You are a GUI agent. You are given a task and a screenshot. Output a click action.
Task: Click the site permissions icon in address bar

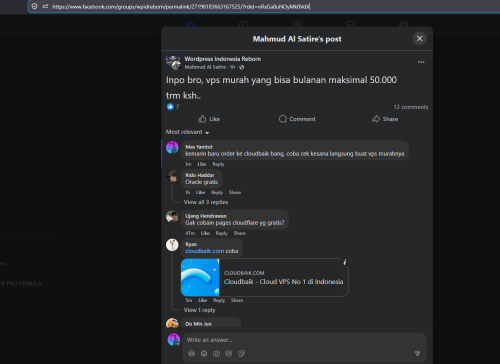[x=45, y=6]
